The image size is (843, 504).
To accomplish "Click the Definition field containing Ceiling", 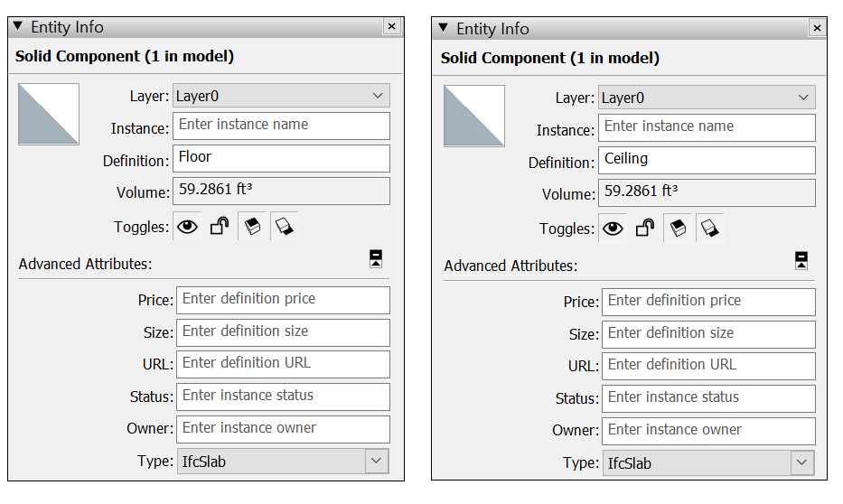I will coord(708,160).
